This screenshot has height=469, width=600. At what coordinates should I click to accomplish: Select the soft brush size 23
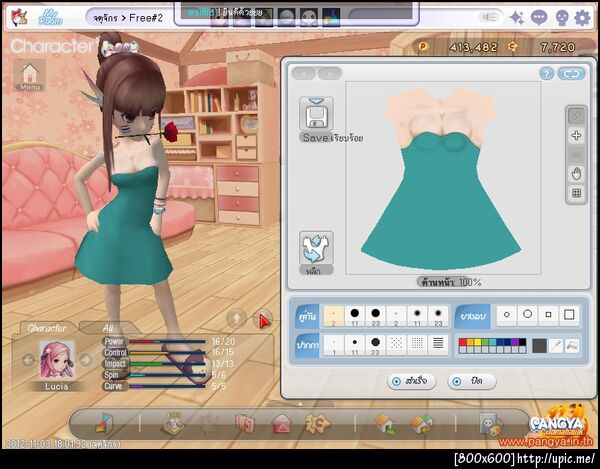pyautogui.click(x=438, y=316)
